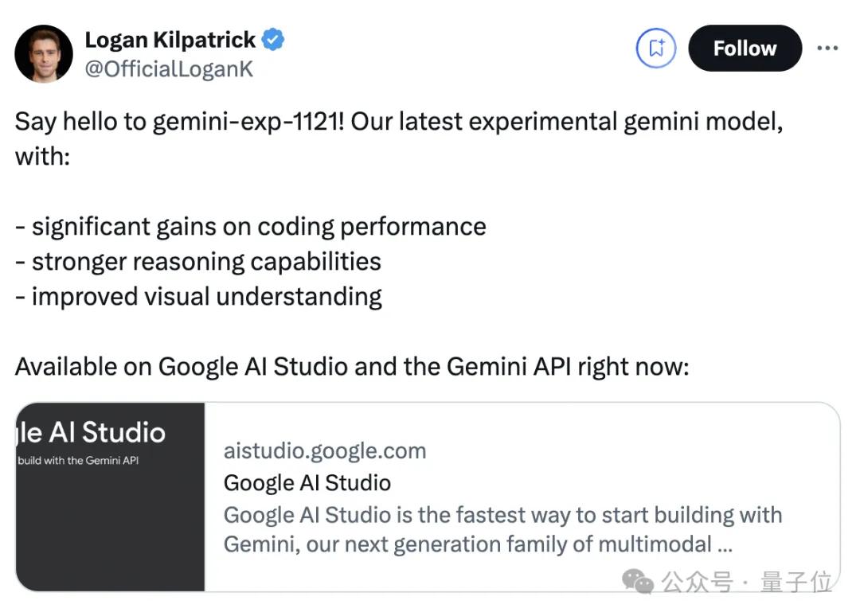Click the 量子位 watermark text
This screenshot has width=860, height=616.
pyautogui.click(x=796, y=582)
